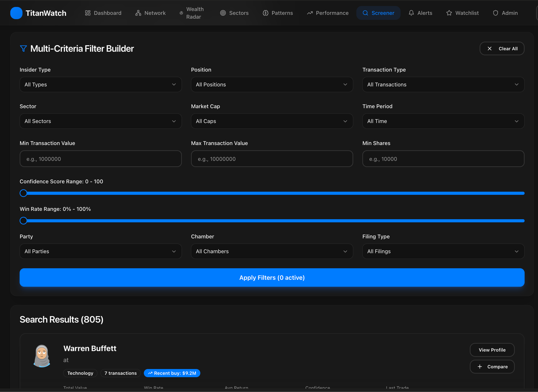The width and height of the screenshot is (538, 392).
Task: Click the Alerts bell icon
Action: 411,13
